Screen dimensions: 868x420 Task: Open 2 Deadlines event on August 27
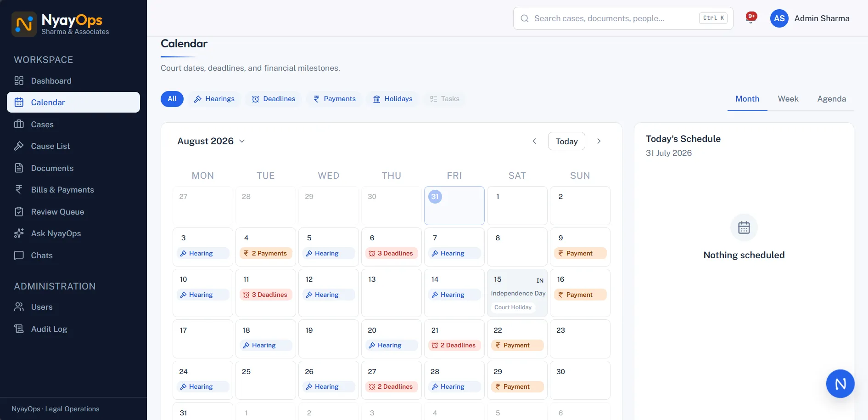(x=392, y=386)
